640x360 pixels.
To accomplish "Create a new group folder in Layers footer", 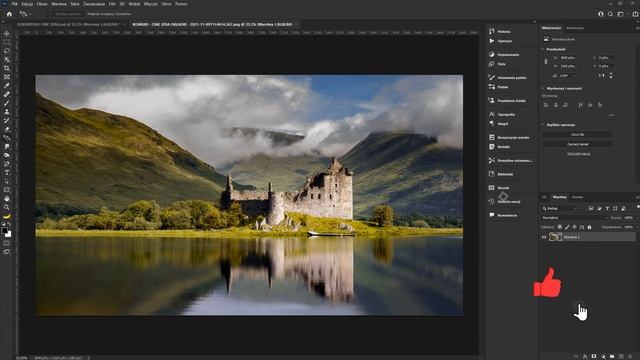I will pyautogui.click(x=612, y=356).
